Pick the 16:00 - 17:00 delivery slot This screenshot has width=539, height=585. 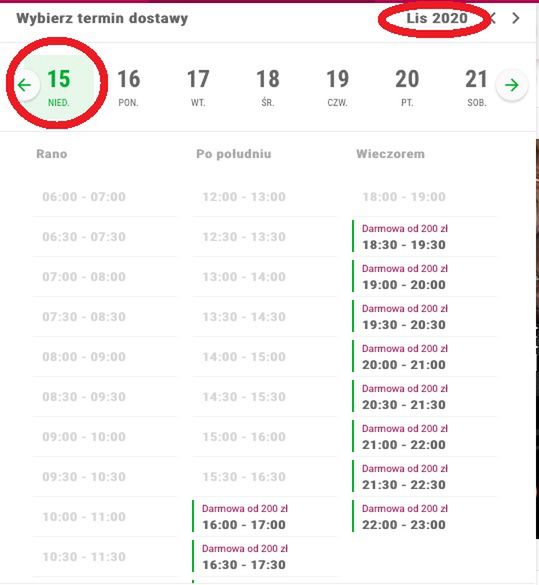point(264,517)
